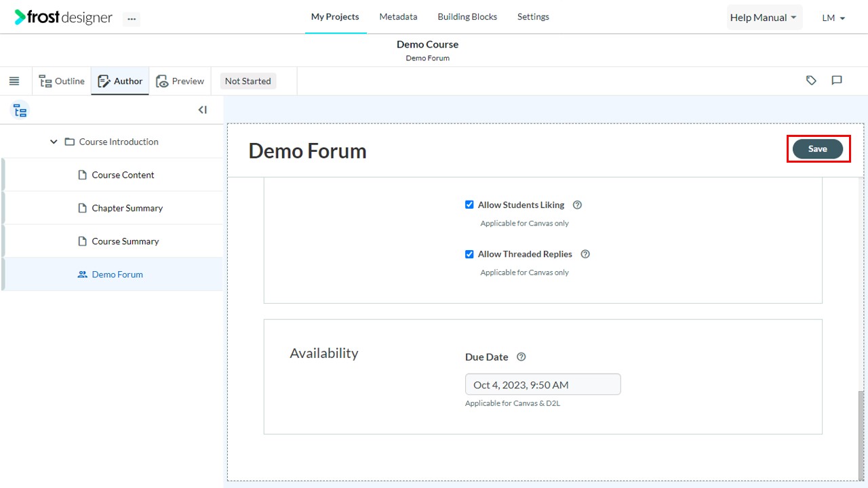
Task: Switch to My Projects tab
Action: click(x=335, y=17)
